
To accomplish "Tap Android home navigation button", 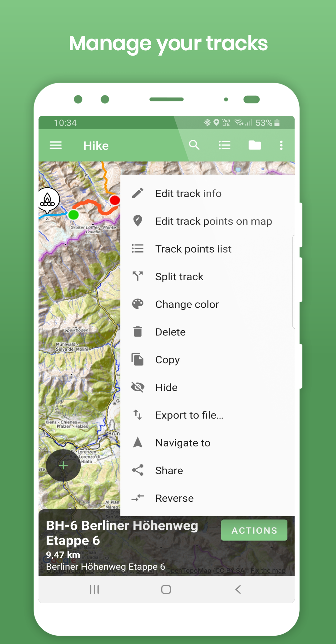I will [x=166, y=589].
